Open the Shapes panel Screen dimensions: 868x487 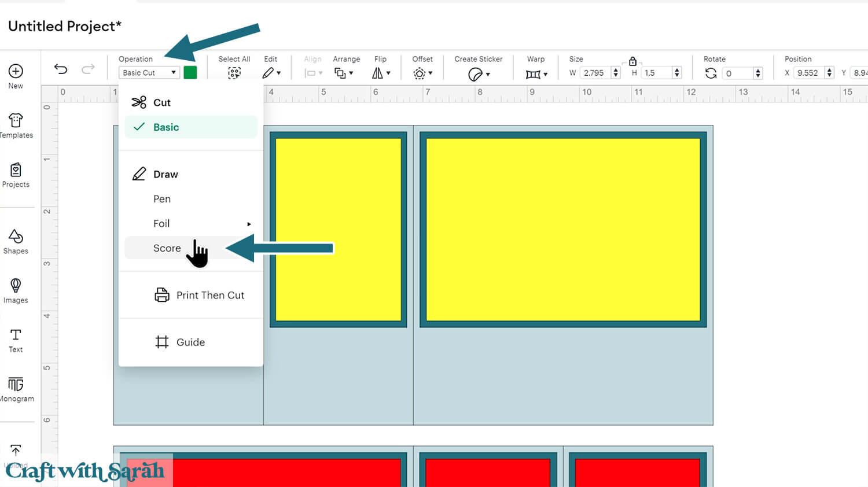point(16,242)
